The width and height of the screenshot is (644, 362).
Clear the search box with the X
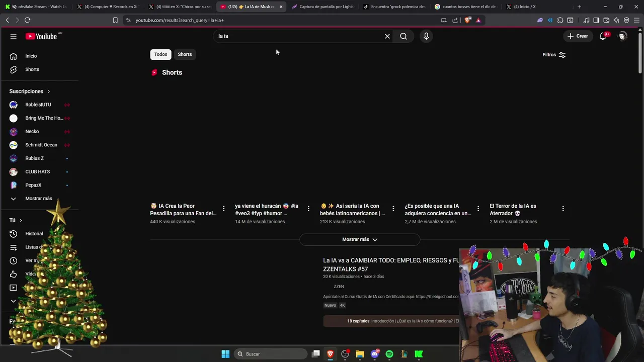[x=387, y=36]
